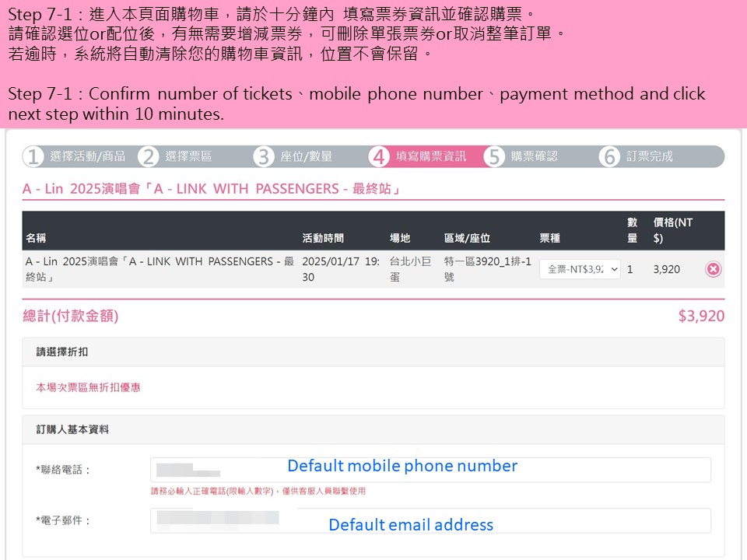Open the A-Lin 2025演唱會 title link
Viewport: 747px width, 560px height.
(212, 189)
